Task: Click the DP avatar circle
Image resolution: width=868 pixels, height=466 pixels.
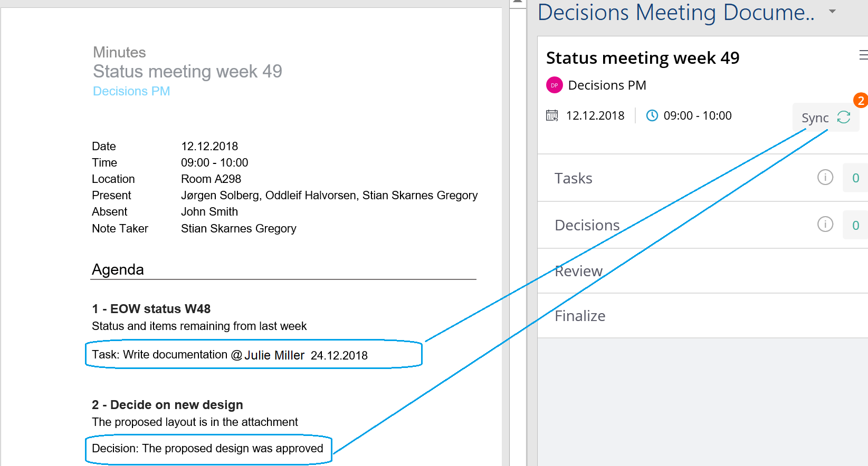Action: pyautogui.click(x=554, y=85)
